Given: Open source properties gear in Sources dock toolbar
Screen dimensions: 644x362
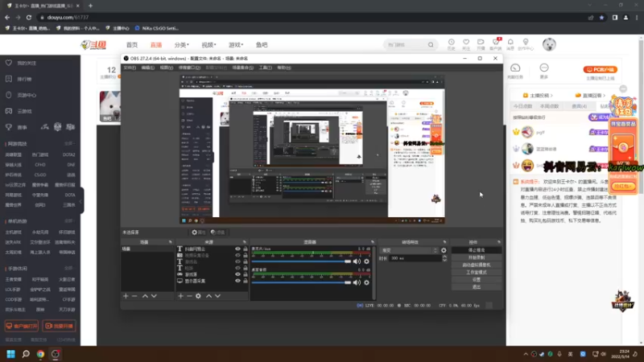Looking at the screenshot, I should [x=198, y=296].
